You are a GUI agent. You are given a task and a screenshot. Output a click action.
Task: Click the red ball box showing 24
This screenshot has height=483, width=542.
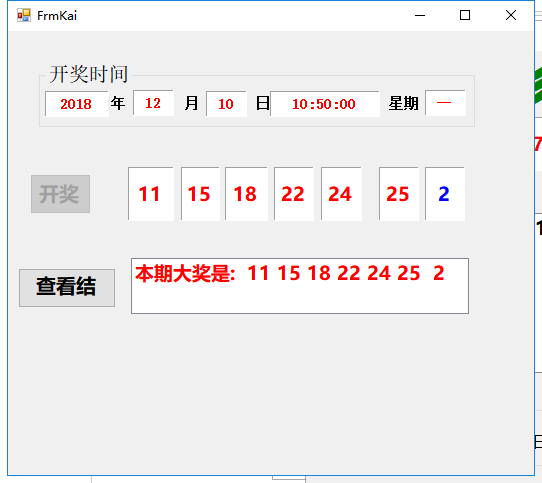pos(341,194)
